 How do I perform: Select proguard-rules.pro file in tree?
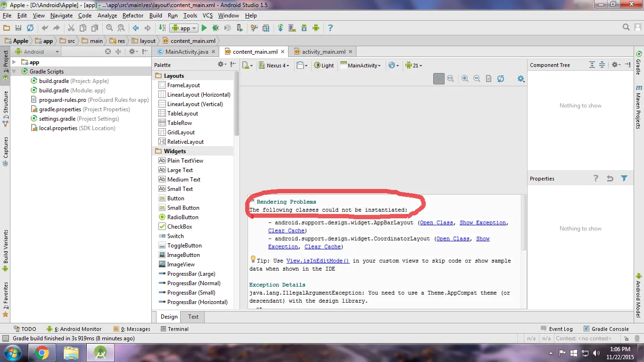[90, 100]
